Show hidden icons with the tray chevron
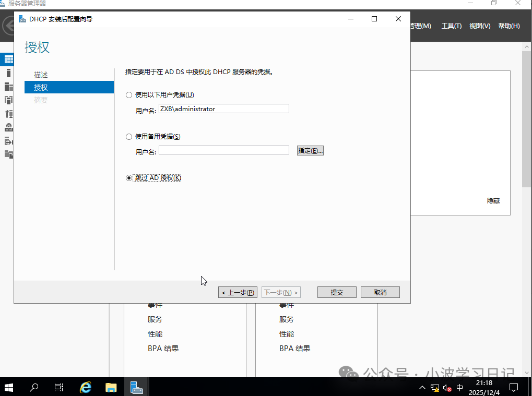 pyautogui.click(x=421, y=388)
